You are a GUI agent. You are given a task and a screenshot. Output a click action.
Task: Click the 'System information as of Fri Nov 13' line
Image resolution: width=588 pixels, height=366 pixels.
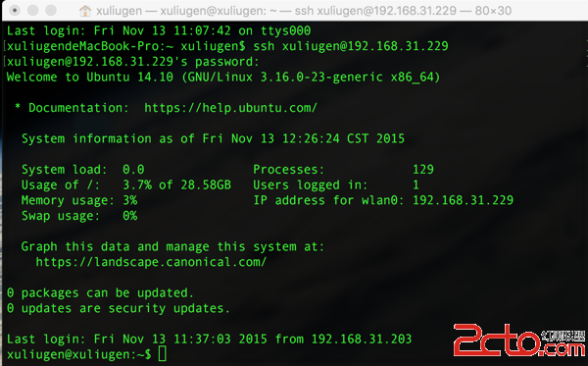(213, 138)
